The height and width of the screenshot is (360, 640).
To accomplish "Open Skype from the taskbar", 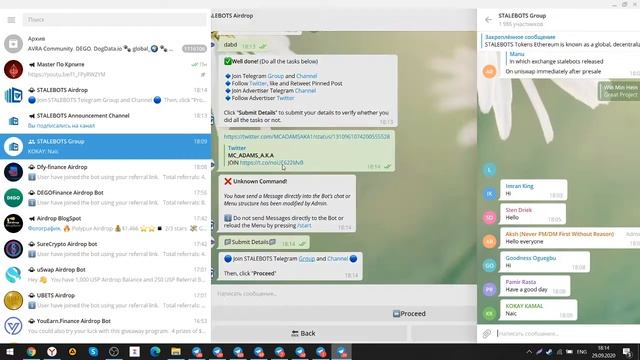I will tap(93, 351).
